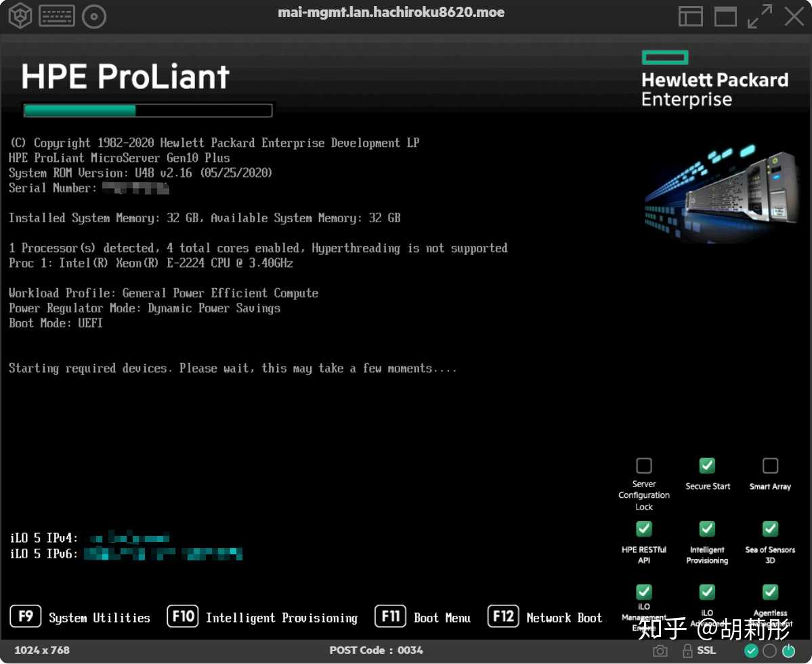Click the Installed System Memory line
812x664 pixels.
205,218
